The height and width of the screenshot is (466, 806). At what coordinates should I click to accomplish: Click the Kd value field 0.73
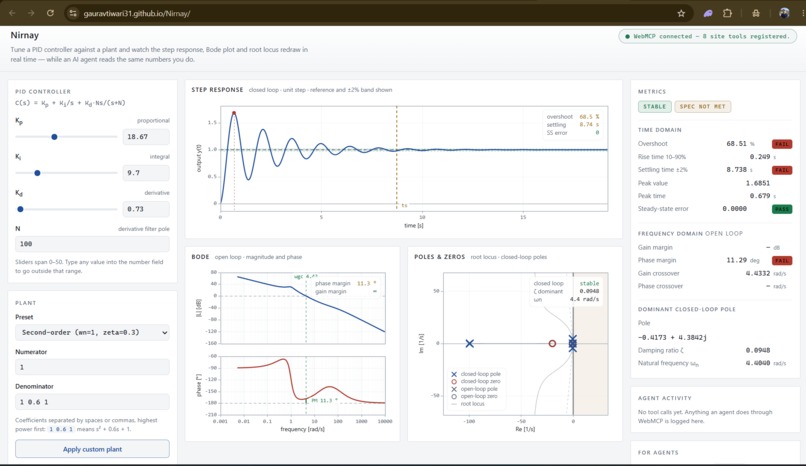coord(146,209)
